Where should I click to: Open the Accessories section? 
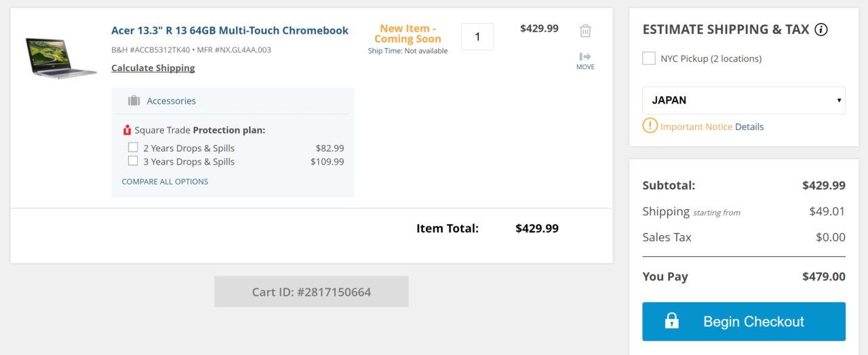[171, 101]
